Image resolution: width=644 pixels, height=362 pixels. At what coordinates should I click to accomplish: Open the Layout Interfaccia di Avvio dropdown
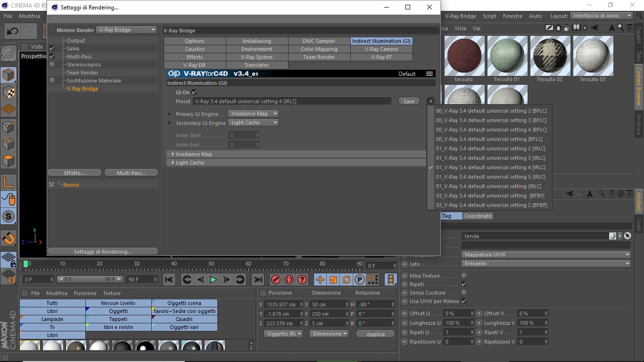tap(602, 16)
